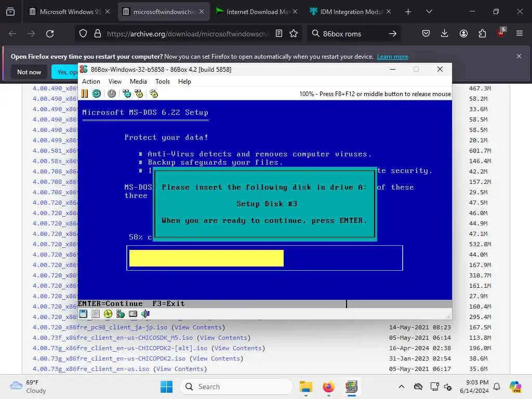Click the empty floppy drive B status icon
This screenshot has width=532, height=399.
click(x=96, y=314)
